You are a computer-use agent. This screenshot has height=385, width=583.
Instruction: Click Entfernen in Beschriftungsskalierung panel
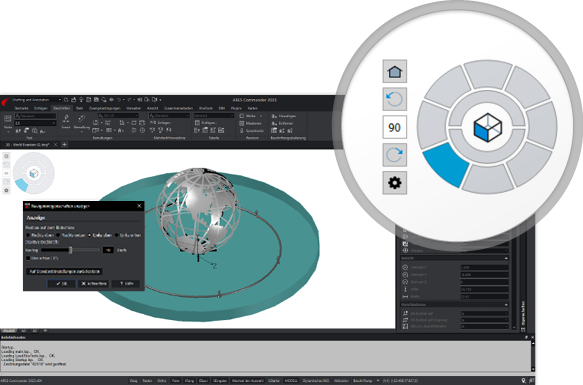point(282,123)
